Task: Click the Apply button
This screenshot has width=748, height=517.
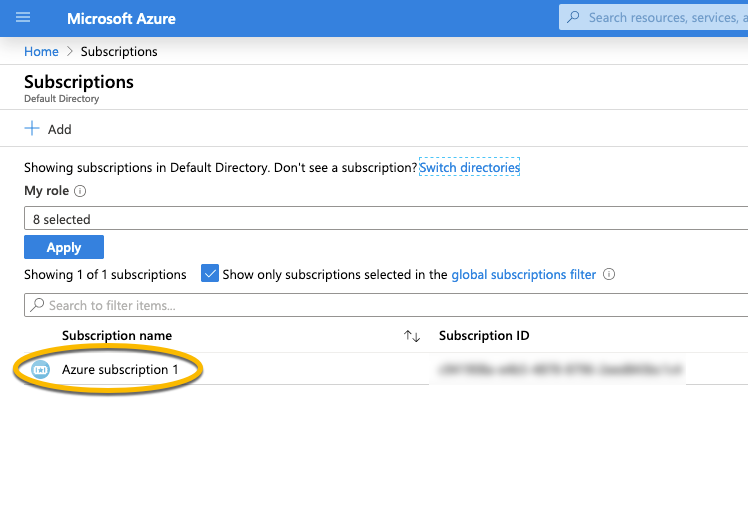Action: coord(64,247)
